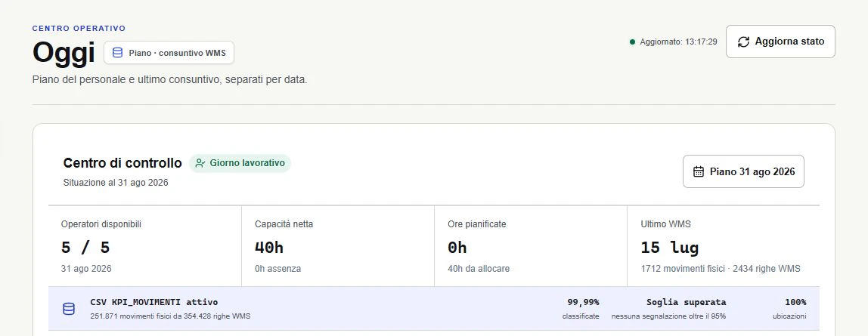Click the Piano · consuntivo WMS badge
This screenshot has height=336, width=868.
point(169,53)
